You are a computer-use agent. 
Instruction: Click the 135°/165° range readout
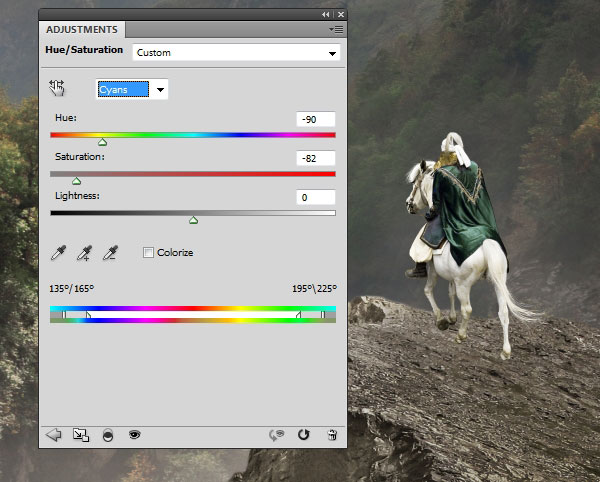click(72, 288)
